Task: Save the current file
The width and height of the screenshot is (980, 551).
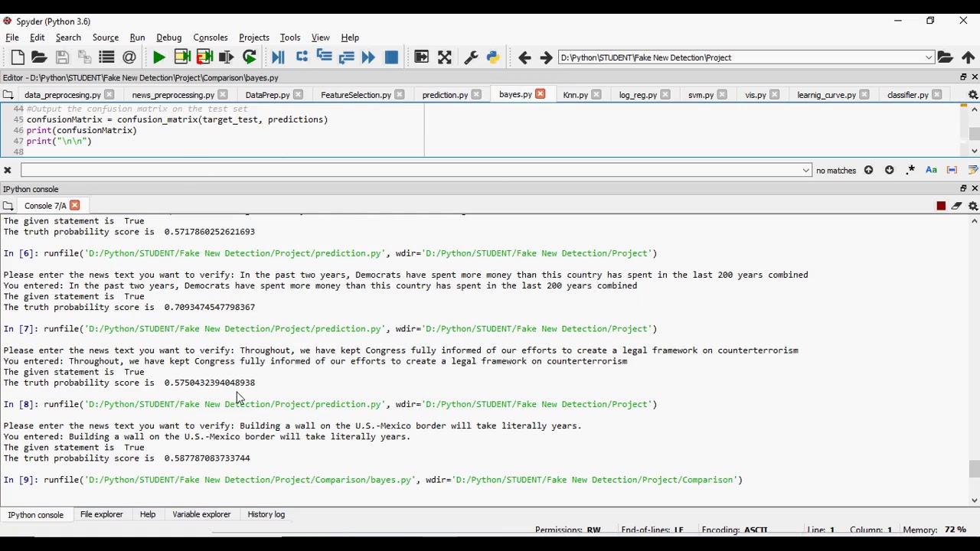Action: click(x=62, y=57)
